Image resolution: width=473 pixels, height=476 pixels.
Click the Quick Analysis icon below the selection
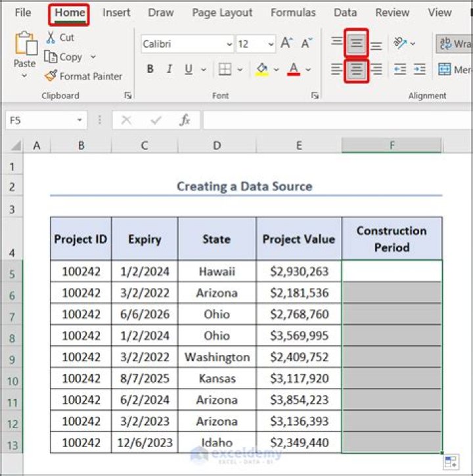pyautogui.click(x=451, y=462)
